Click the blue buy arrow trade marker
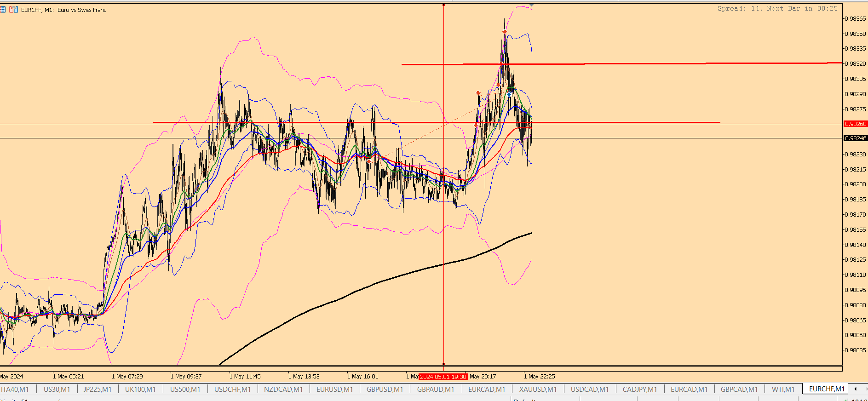Image resolution: width=868 pixels, height=401 pixels. [x=509, y=94]
